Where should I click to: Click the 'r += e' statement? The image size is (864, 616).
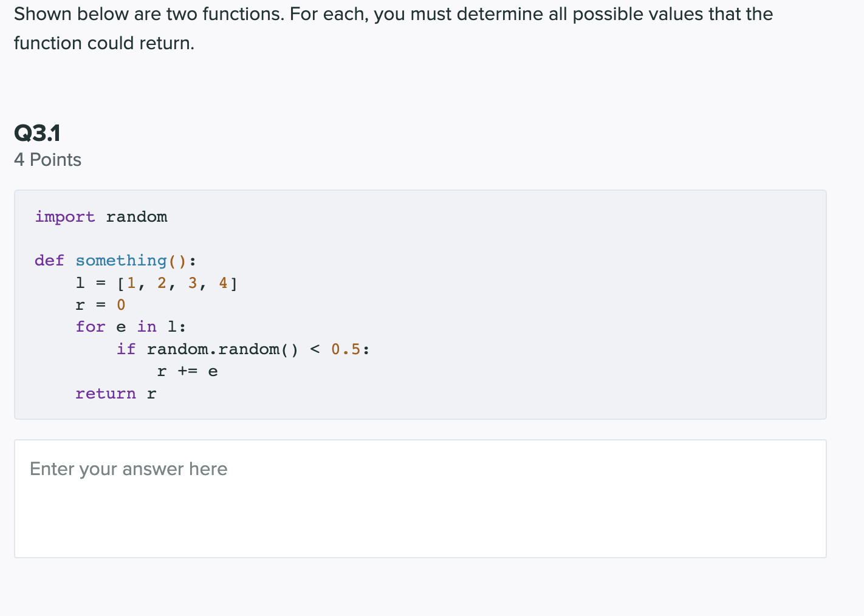pyautogui.click(x=187, y=371)
